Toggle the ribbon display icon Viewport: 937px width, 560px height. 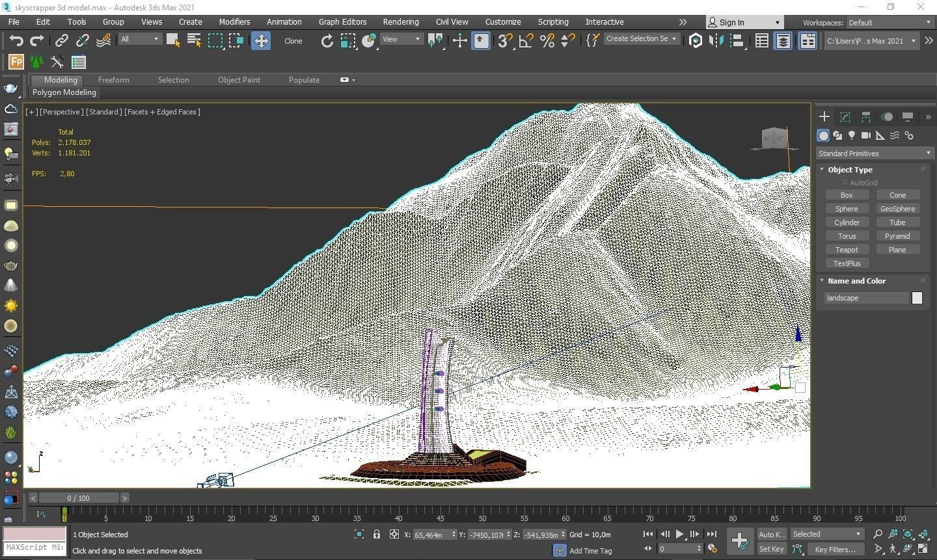(x=808, y=41)
